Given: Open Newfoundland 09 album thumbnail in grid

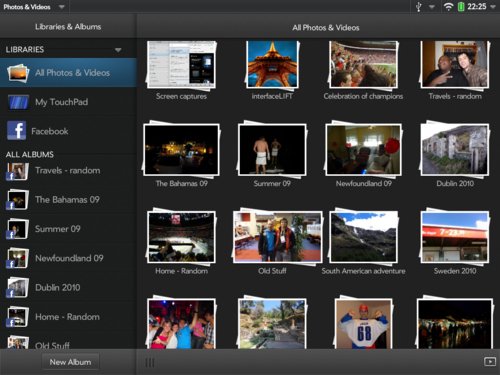Looking at the screenshot, I should pyautogui.click(x=363, y=149).
